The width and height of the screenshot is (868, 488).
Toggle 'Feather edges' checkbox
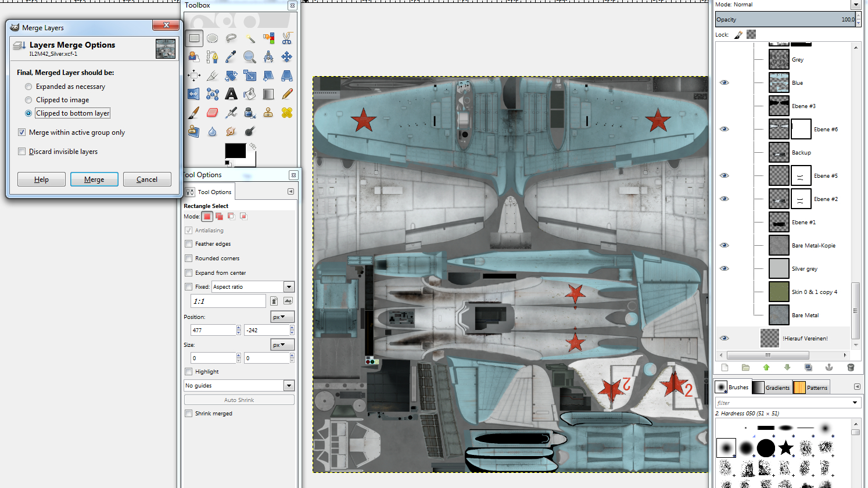click(189, 244)
